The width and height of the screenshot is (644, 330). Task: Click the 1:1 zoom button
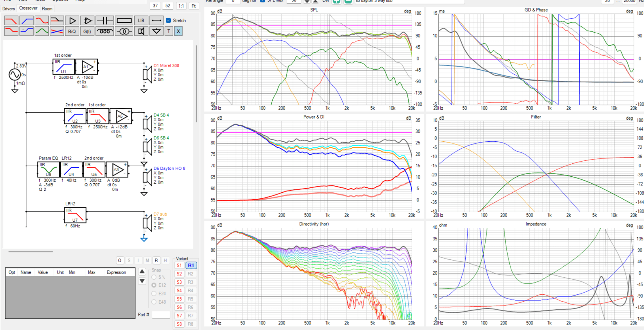click(181, 6)
